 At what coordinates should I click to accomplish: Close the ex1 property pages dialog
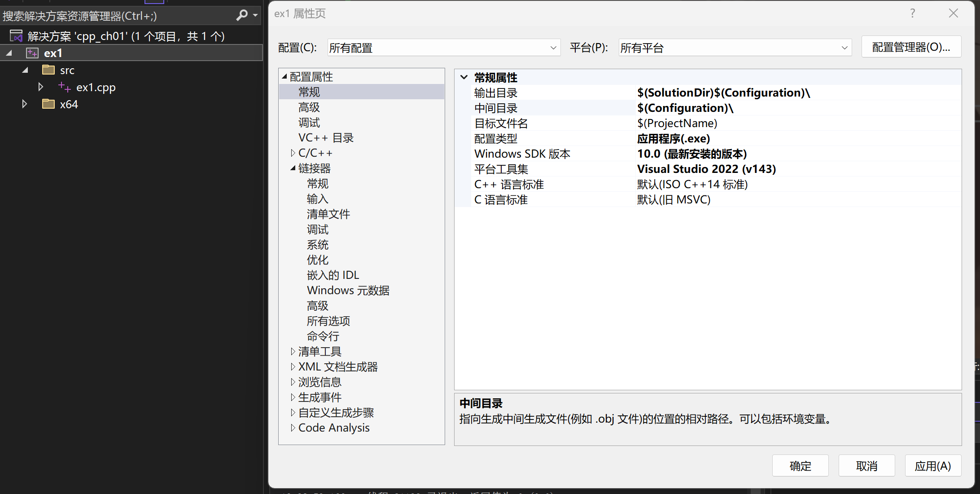(x=954, y=13)
